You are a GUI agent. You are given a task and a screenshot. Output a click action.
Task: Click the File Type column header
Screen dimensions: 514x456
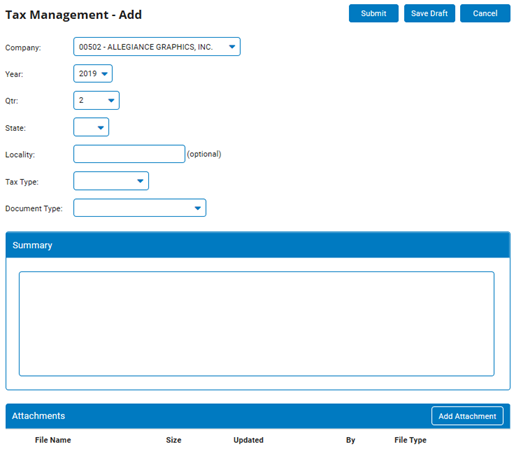(410, 440)
